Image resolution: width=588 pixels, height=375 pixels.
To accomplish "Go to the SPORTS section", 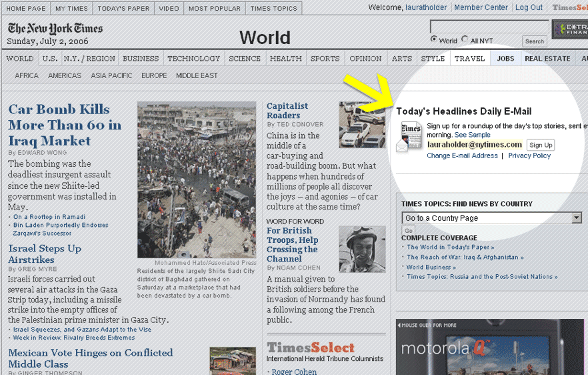I will 325,59.
